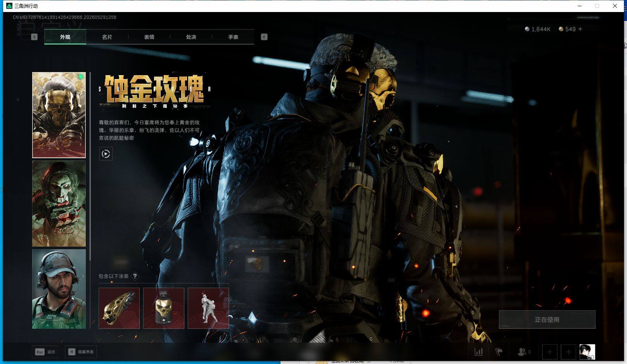Select the 手表 tab
627x364 pixels.
(233, 37)
